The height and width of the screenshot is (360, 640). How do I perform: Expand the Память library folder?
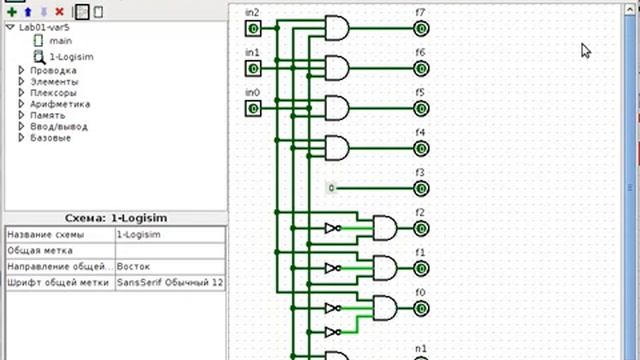tap(21, 115)
